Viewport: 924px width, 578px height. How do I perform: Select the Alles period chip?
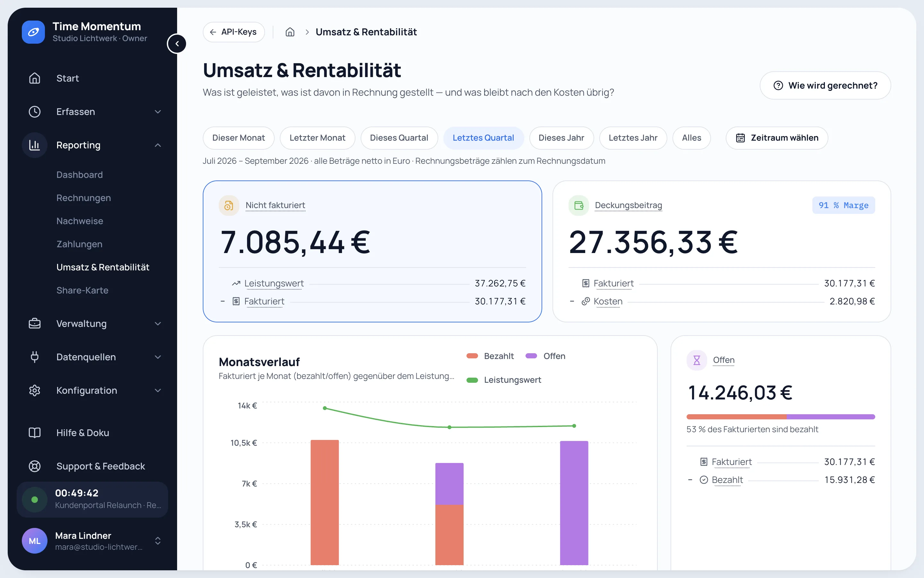691,138
